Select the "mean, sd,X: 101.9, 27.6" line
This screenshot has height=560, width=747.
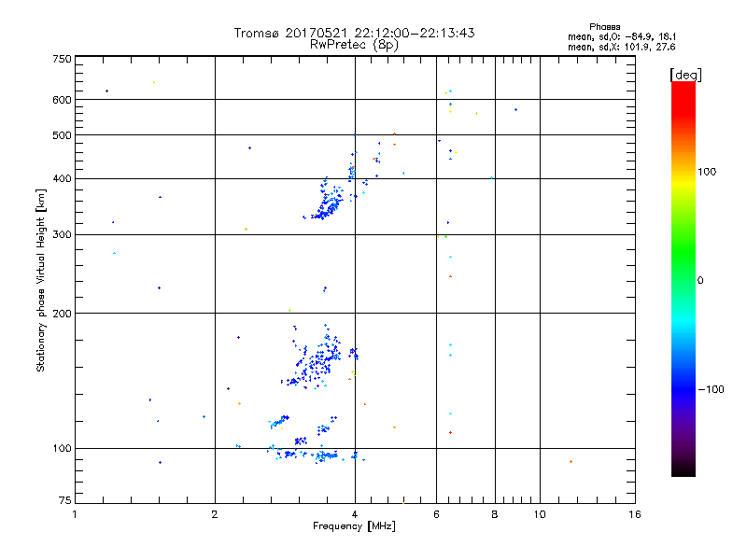(x=622, y=47)
